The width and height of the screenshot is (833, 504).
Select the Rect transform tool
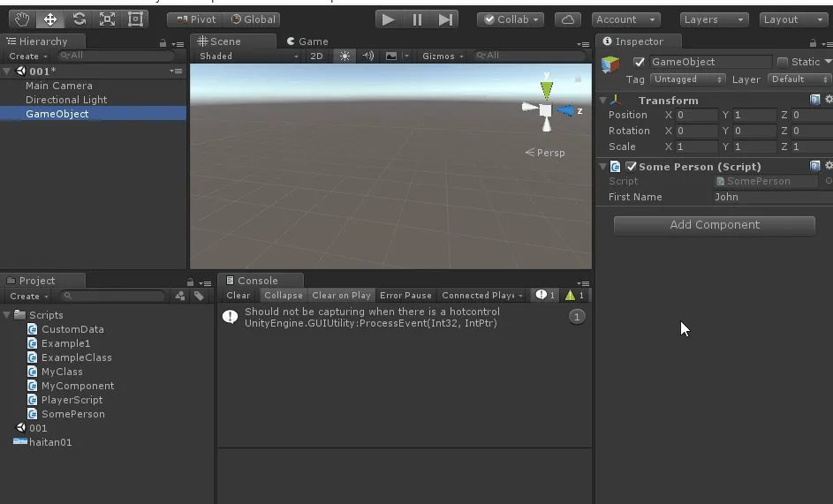pos(135,19)
